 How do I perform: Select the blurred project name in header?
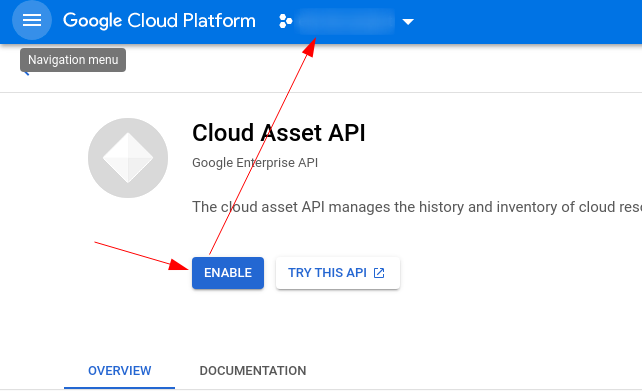346,21
